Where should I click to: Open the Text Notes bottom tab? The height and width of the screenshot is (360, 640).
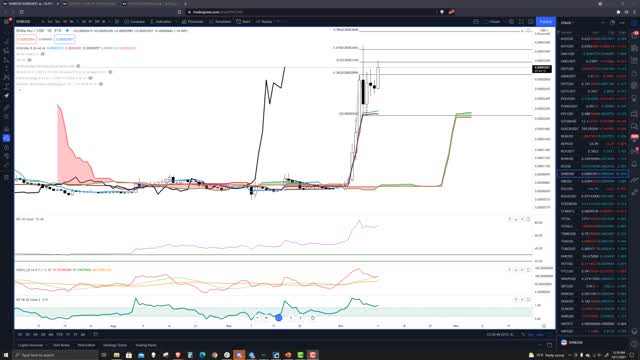click(x=61, y=345)
